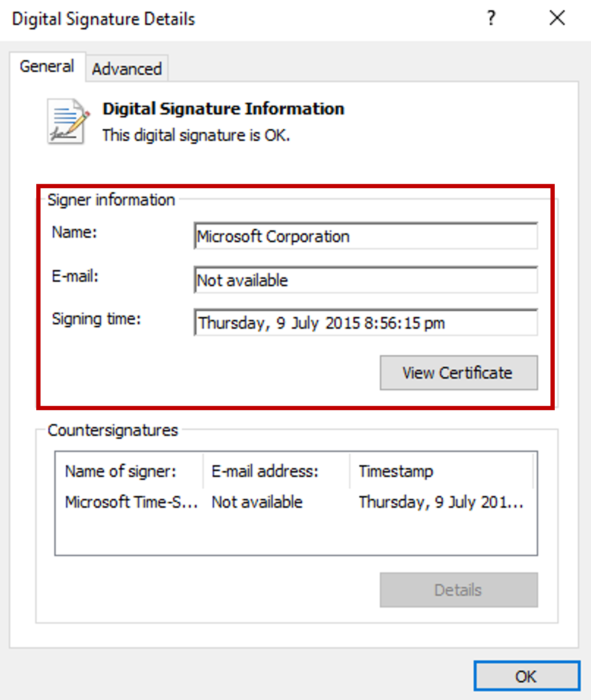Viewport: 591px width, 700px height.
Task: Click the help question mark button
Action: point(491,18)
